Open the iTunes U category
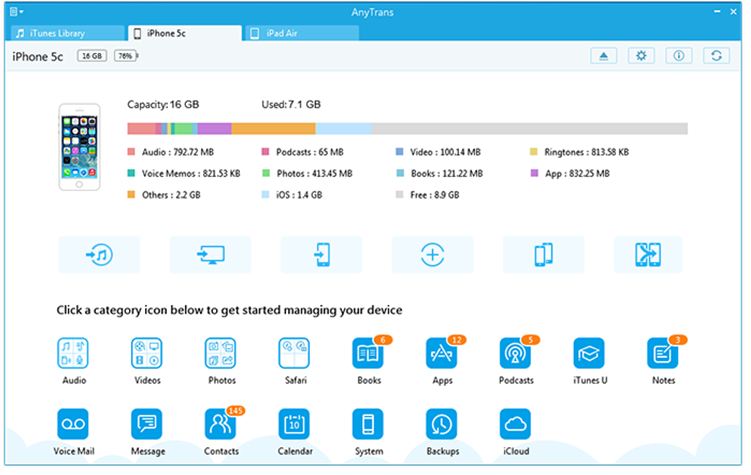Screen dimensions: 751x475 pos(589,353)
